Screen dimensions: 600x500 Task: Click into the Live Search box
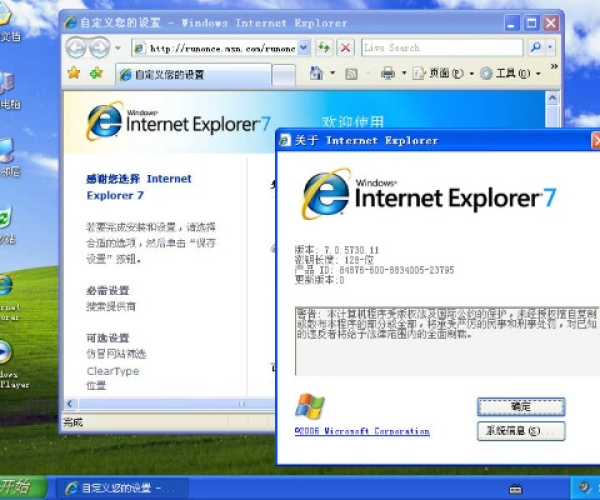pyautogui.click(x=442, y=48)
